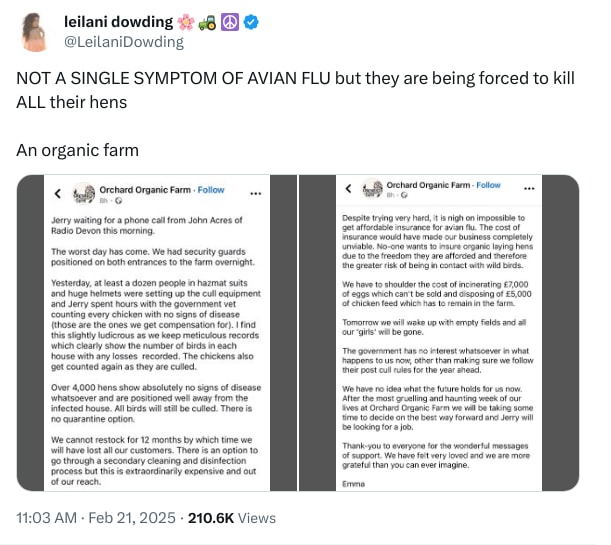Viewport: 611px width, 545px height.
Task: Click leilani dowding's profile avatar
Action: pyautogui.click(x=35, y=32)
